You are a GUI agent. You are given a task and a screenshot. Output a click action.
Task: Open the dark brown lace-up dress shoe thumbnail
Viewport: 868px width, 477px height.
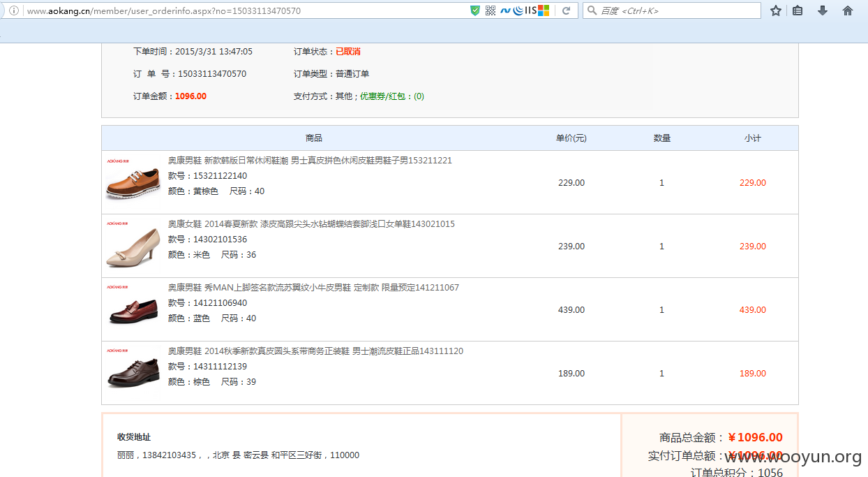133,372
